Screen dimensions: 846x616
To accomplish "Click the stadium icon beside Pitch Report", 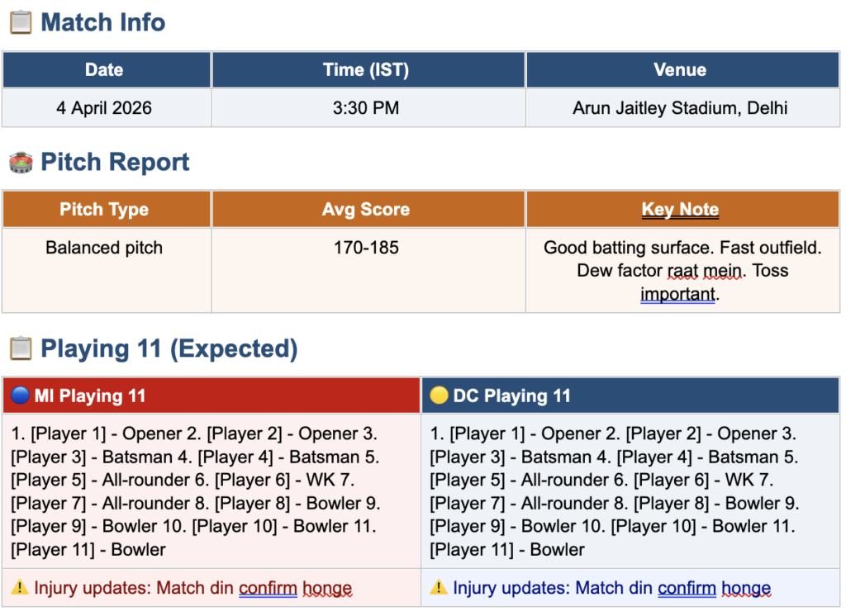I will 21,163.
